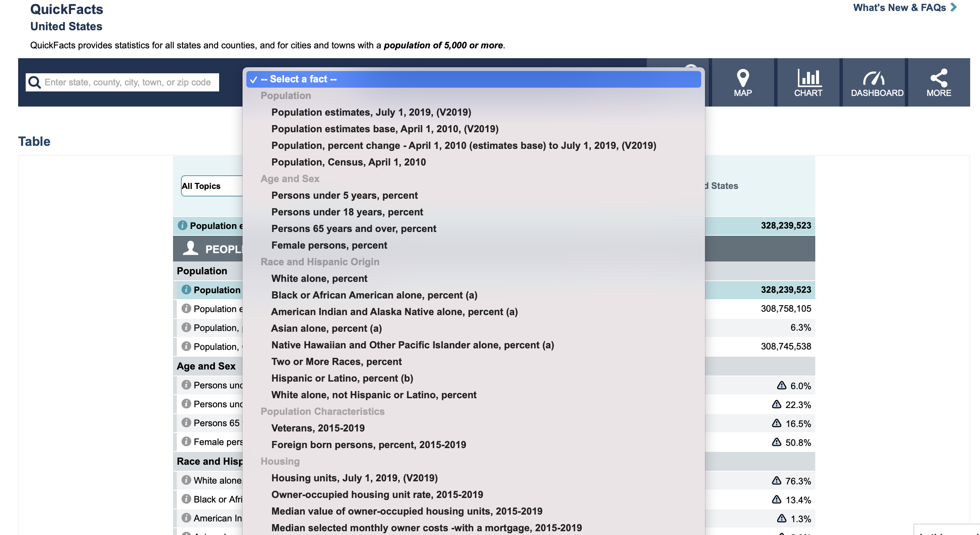Select 'Housing units, July 1, 2019, (V2019)'

[354, 478]
